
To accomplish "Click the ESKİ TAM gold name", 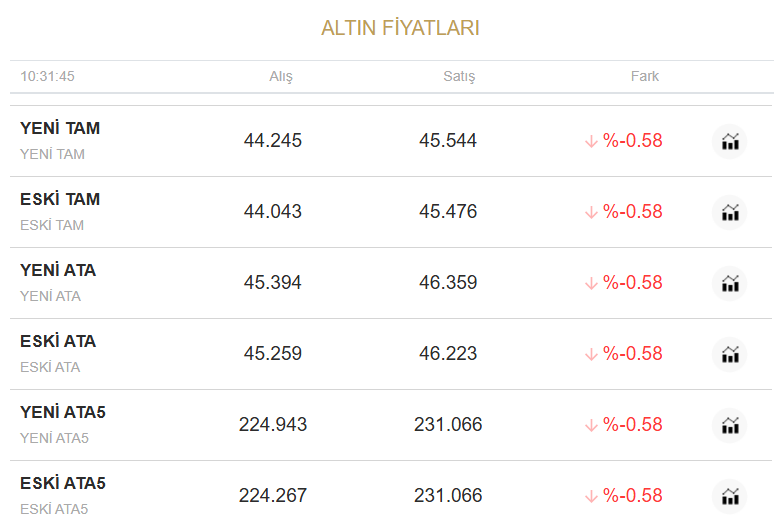I will [60, 200].
